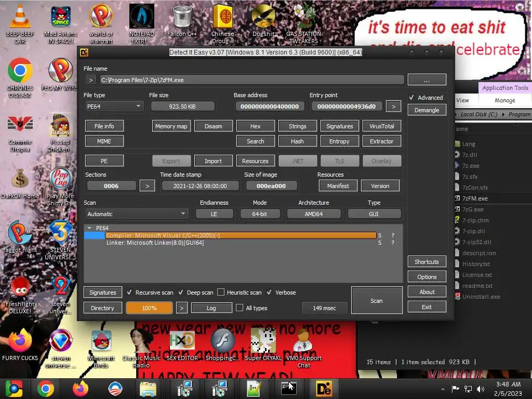Select Dogshit desktop icon

pyautogui.click(x=263, y=20)
